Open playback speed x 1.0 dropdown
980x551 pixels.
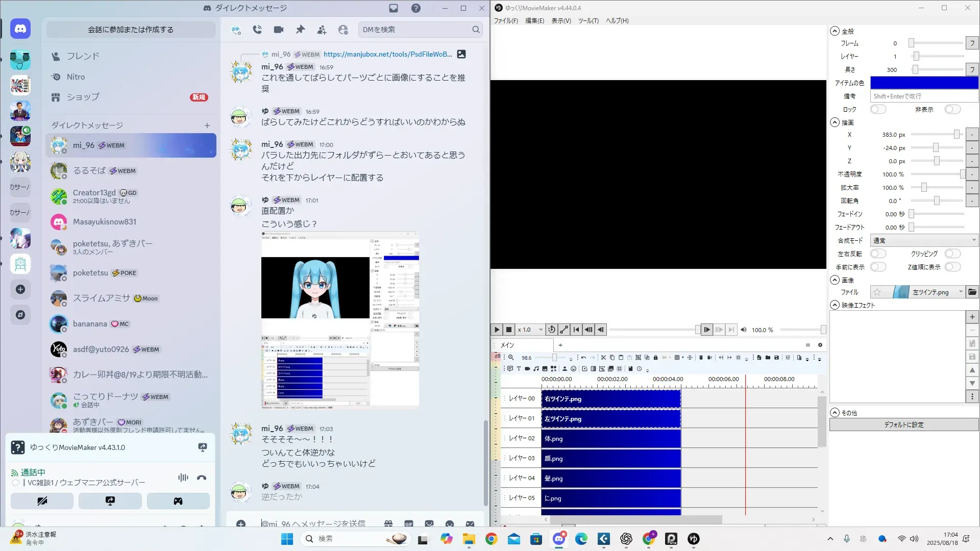(x=530, y=330)
